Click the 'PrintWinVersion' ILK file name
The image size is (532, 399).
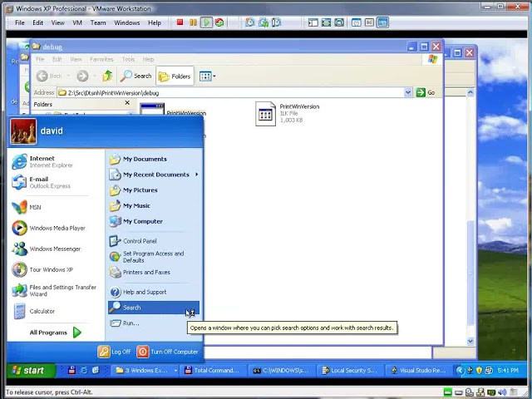click(299, 106)
